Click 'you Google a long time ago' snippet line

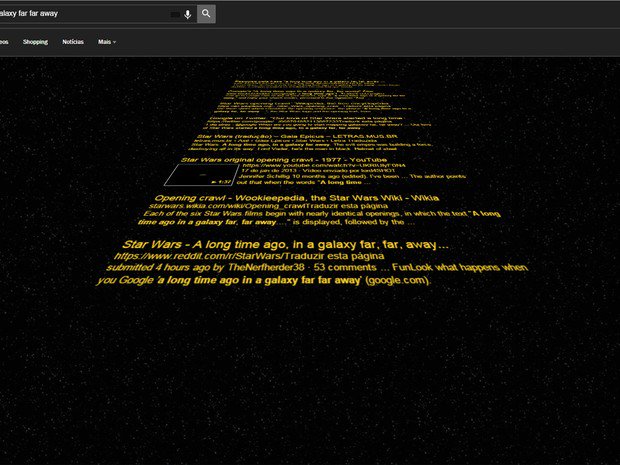pos(263,280)
